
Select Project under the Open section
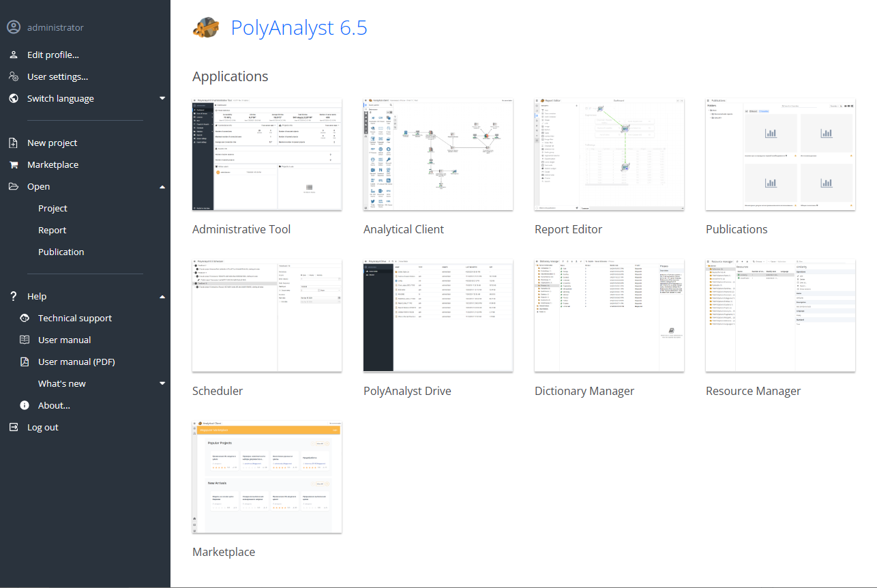[x=54, y=207]
